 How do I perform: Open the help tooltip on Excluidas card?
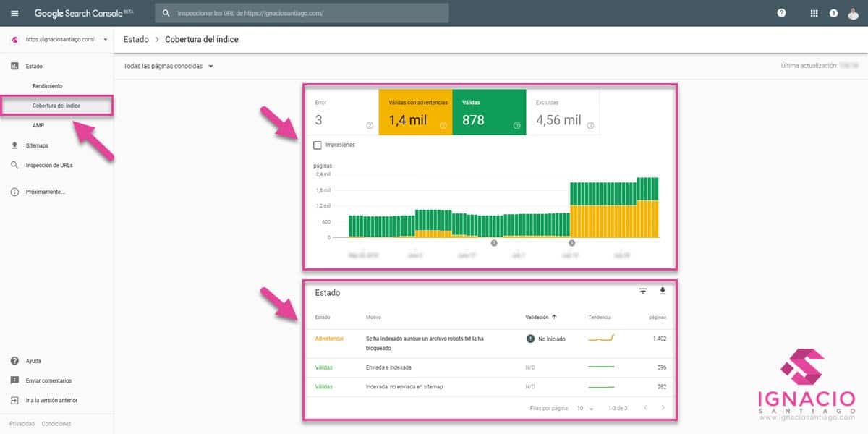591,126
